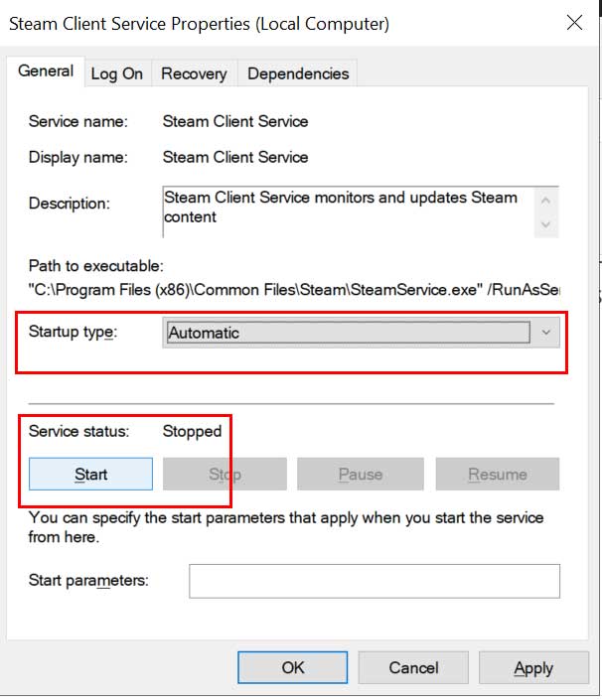Switch to the General tab
This screenshot has height=700, width=602.
click(x=46, y=71)
